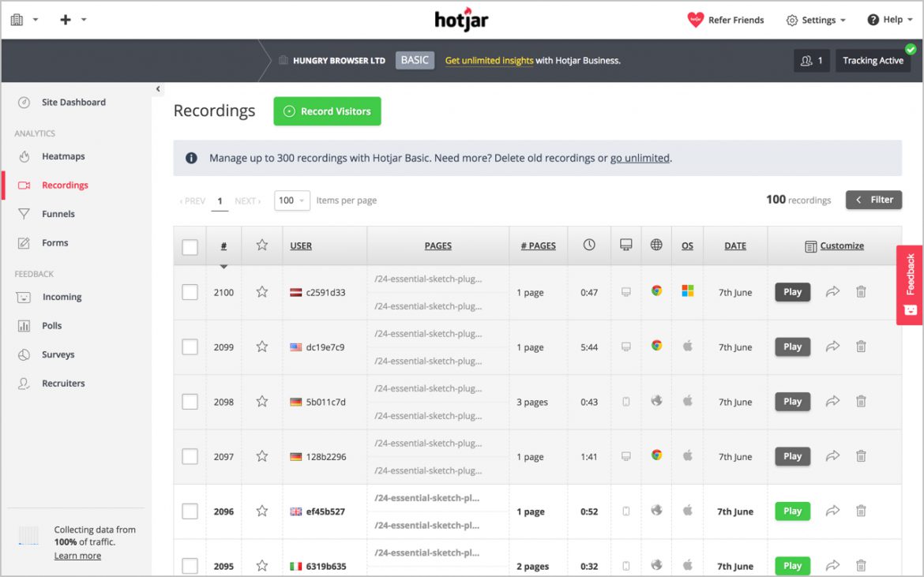Viewport: 924px width, 577px height.
Task: Open the Settings dropdown
Action: point(816,20)
